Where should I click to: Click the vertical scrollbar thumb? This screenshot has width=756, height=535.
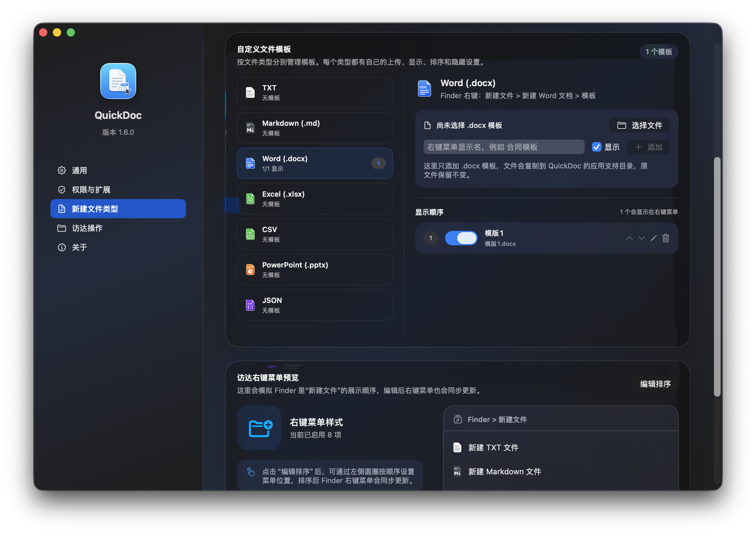point(717,277)
